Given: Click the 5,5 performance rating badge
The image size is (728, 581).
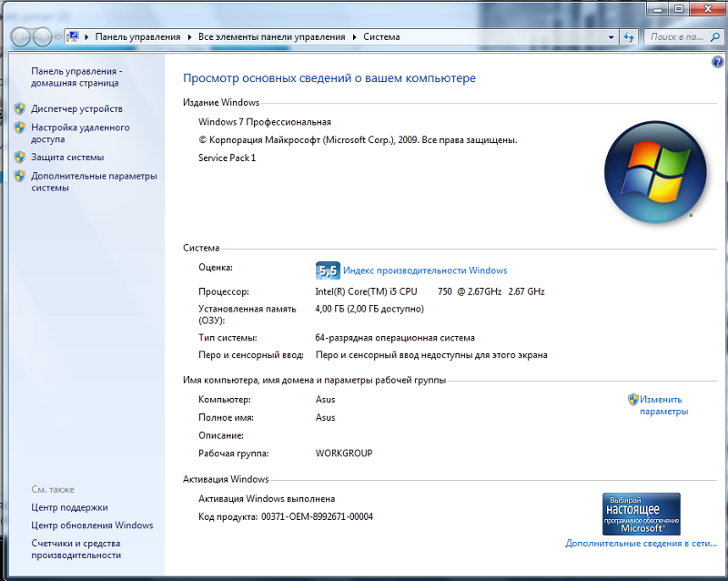Looking at the screenshot, I should [328, 270].
